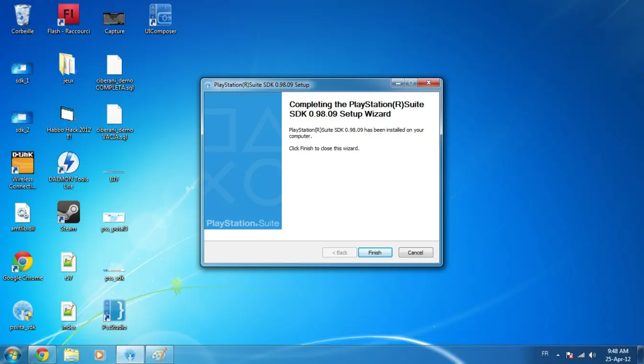
Task: Select the r57 file icon
Action: 69,266
